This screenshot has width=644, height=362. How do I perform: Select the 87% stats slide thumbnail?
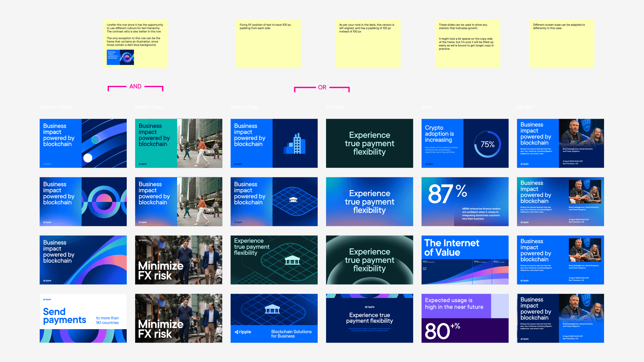tap(465, 201)
